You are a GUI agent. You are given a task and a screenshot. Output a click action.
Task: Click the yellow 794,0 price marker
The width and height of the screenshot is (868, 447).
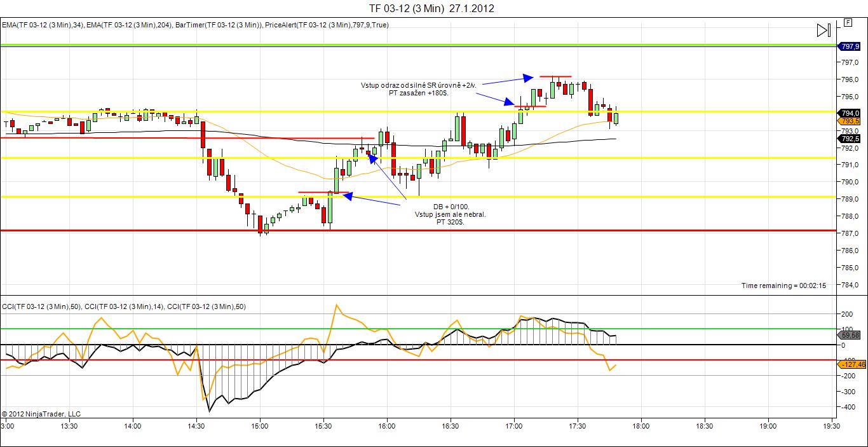click(850, 113)
